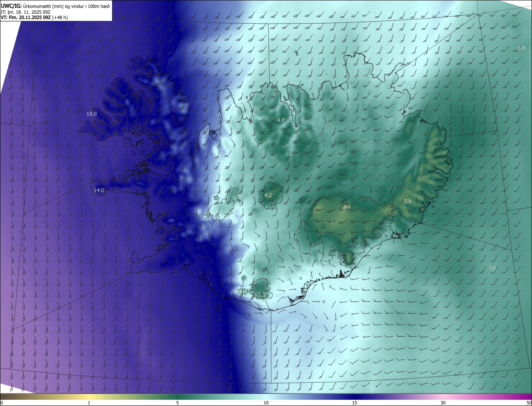The width and height of the screenshot is (532, 406).
Task: Click the 5 tick on the color scale
Action: pyautogui.click(x=177, y=403)
